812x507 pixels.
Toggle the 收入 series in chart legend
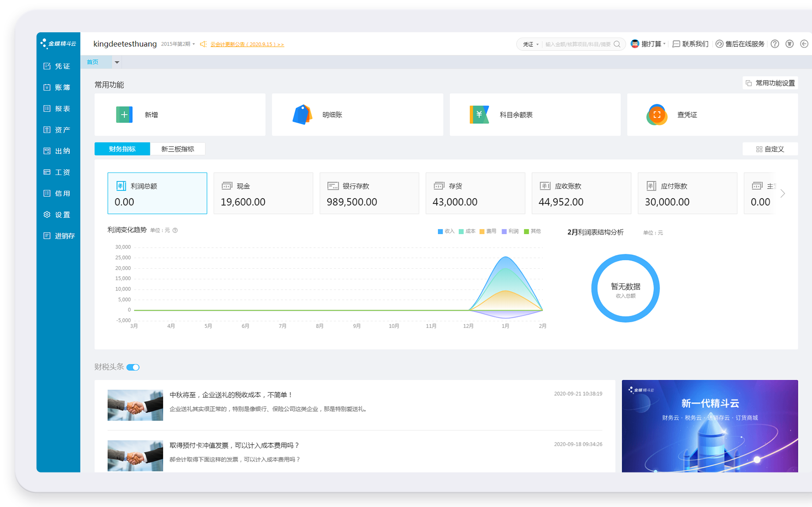[446, 231]
